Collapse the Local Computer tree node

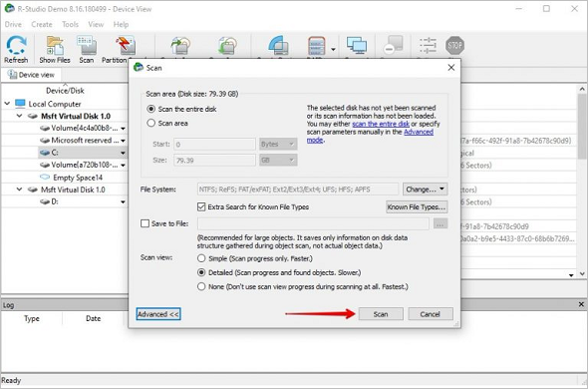coord(7,104)
